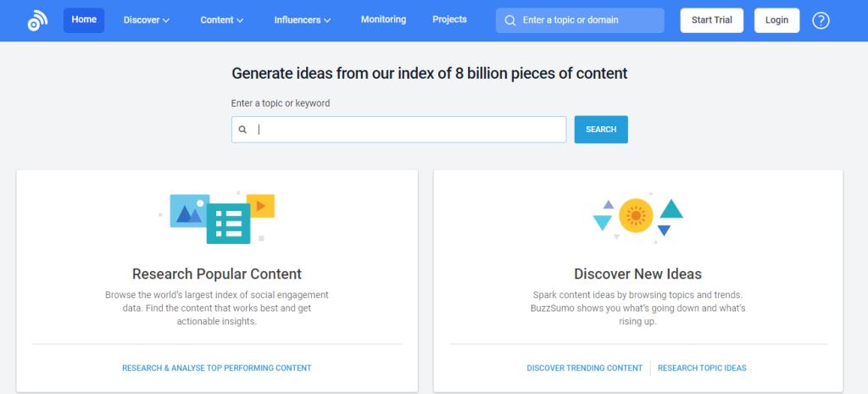The height and width of the screenshot is (394, 868).
Task: Click the 'Enter a topic or keyword' label
Action: 280,103
